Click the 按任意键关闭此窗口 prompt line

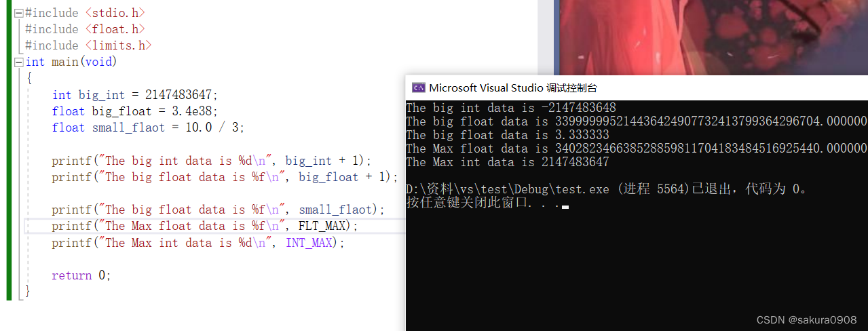(483, 203)
